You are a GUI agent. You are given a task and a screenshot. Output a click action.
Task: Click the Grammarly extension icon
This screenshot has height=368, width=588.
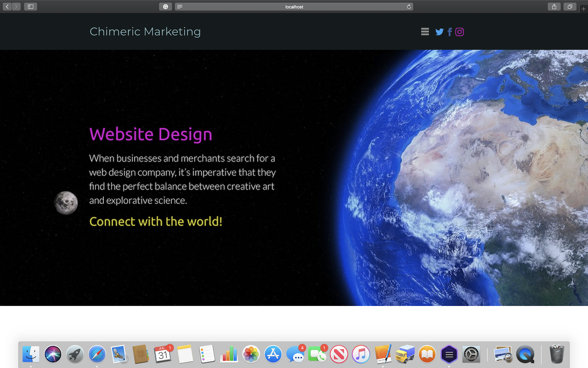point(165,6)
